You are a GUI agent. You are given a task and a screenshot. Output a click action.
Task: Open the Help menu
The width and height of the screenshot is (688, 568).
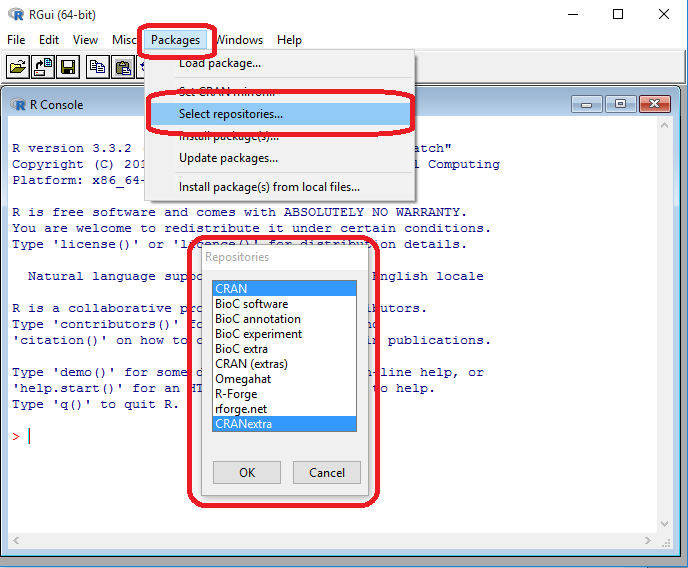[289, 40]
